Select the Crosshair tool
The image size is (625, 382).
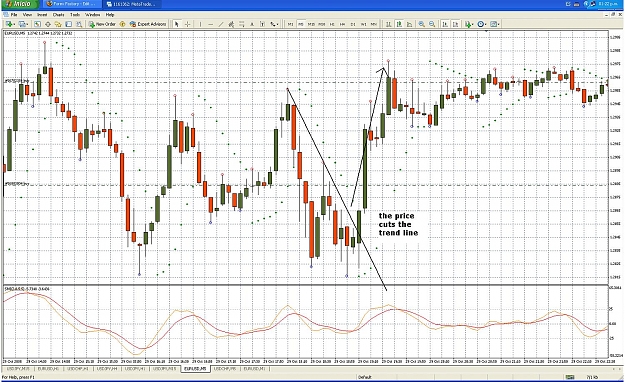point(187,24)
